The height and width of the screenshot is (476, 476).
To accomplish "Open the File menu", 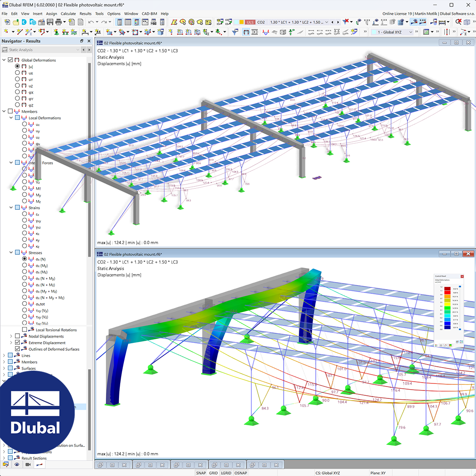I will pyautogui.click(x=4, y=13).
